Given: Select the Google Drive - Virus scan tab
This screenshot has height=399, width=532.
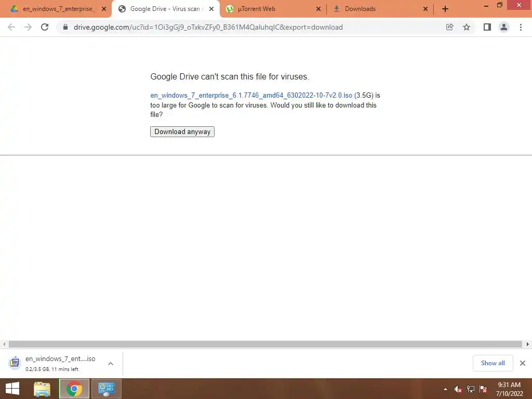Looking at the screenshot, I should pos(165,9).
